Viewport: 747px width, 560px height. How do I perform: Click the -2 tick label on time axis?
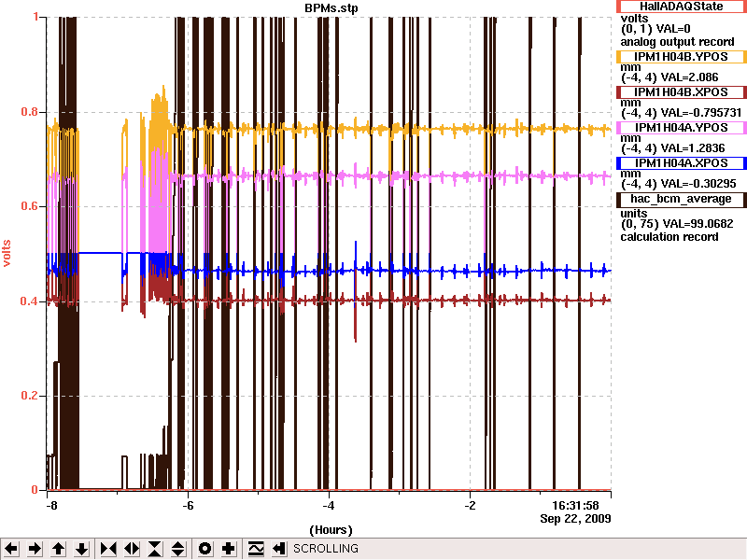coord(471,506)
